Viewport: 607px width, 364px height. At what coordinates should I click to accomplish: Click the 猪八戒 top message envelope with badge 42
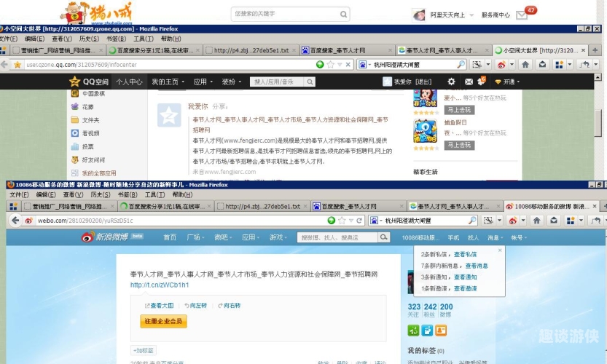tap(522, 15)
